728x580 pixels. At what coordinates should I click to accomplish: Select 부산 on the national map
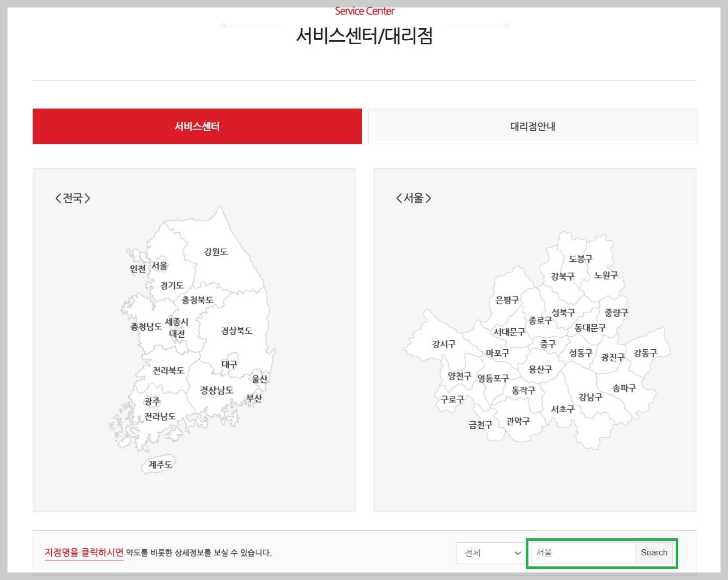254,398
